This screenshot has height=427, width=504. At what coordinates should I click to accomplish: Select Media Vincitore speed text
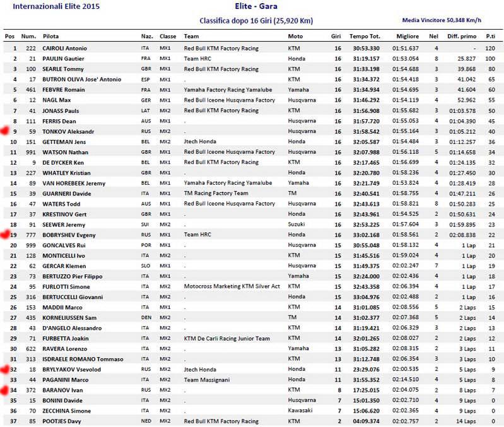442,20
